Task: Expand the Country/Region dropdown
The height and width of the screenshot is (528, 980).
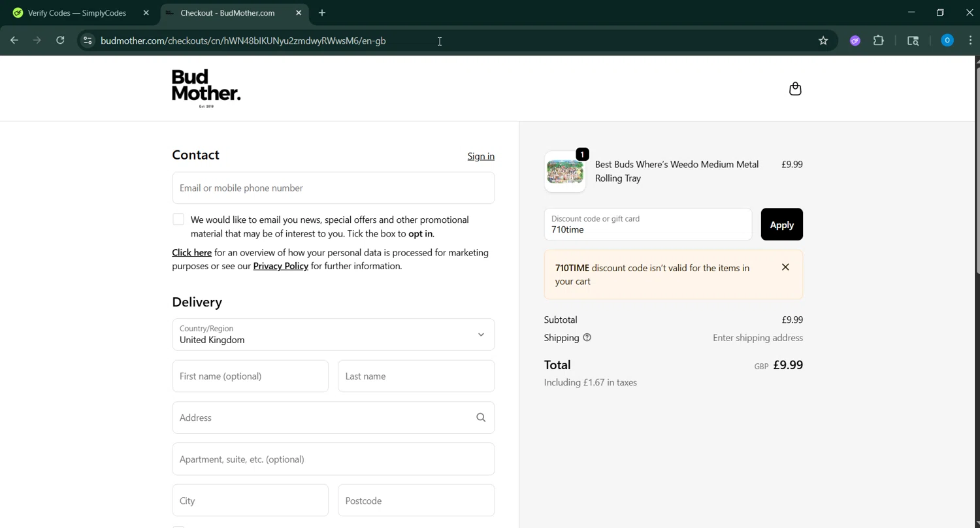Action: (x=333, y=335)
